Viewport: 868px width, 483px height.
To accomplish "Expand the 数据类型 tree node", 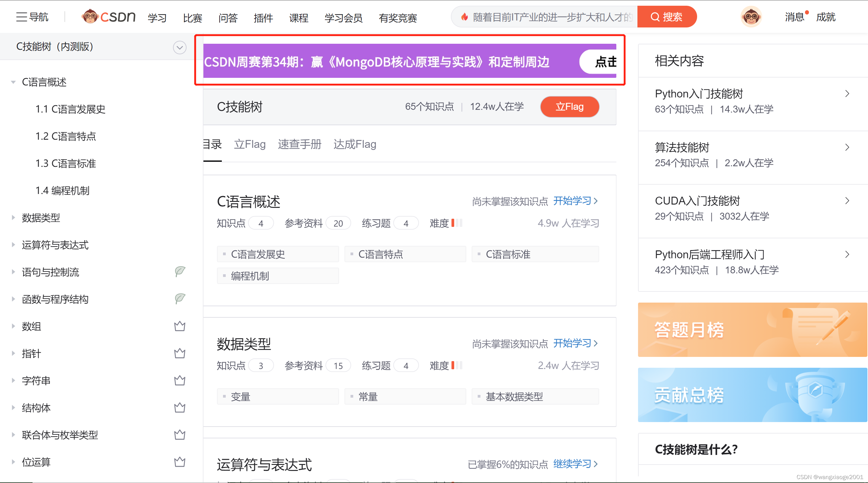I will (x=13, y=218).
